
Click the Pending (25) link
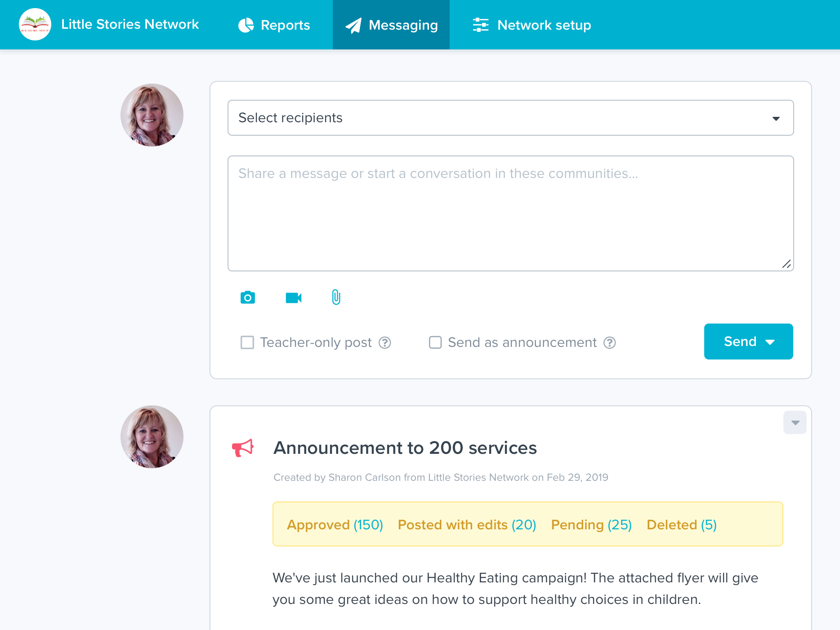pos(591,524)
